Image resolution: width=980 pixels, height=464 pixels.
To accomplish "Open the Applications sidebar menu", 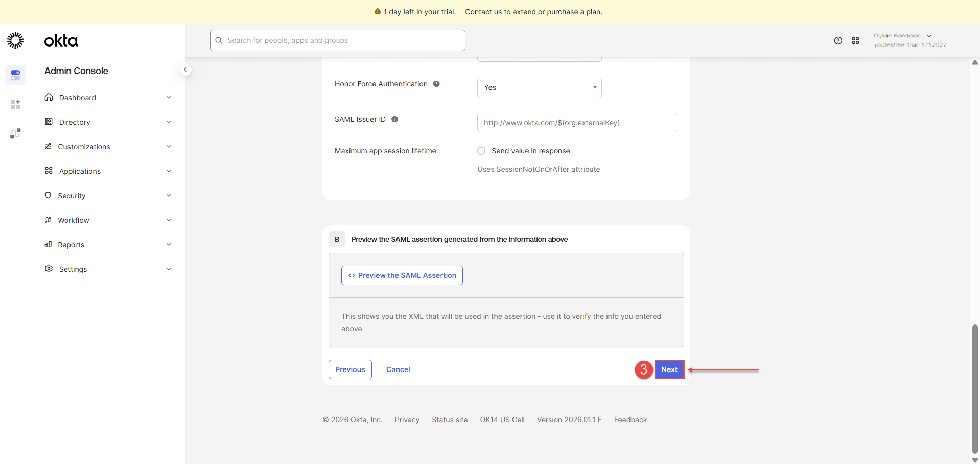I will 80,171.
